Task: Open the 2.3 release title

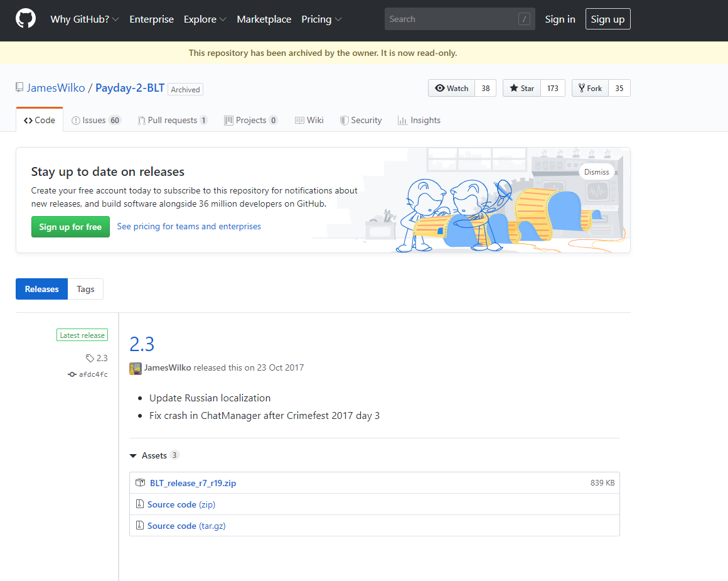Action: (x=142, y=344)
